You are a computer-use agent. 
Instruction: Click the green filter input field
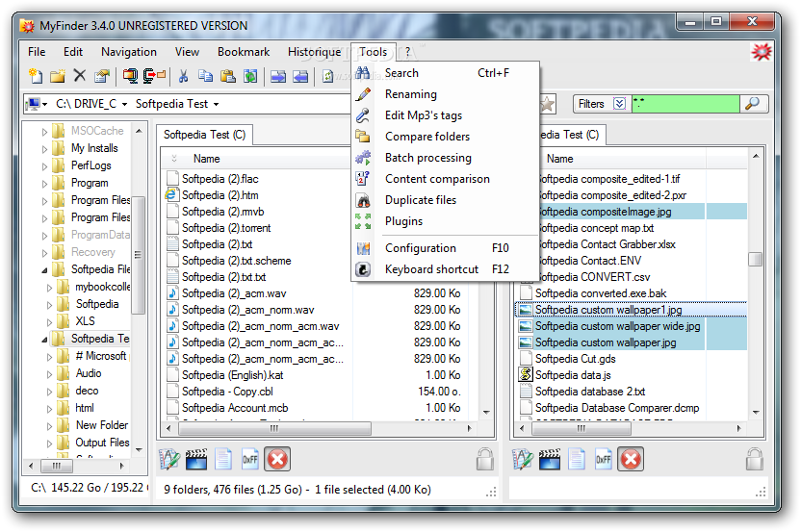(685, 104)
